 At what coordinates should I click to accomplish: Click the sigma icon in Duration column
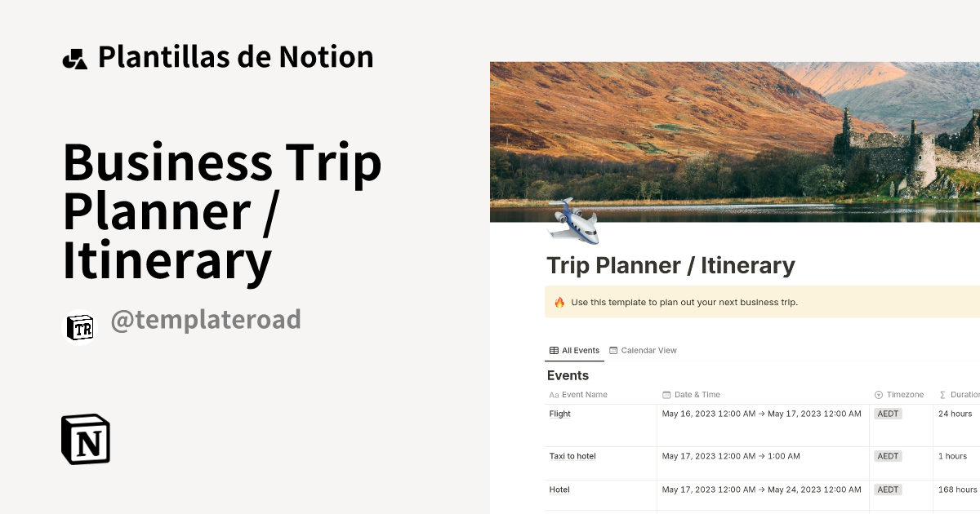tap(942, 395)
